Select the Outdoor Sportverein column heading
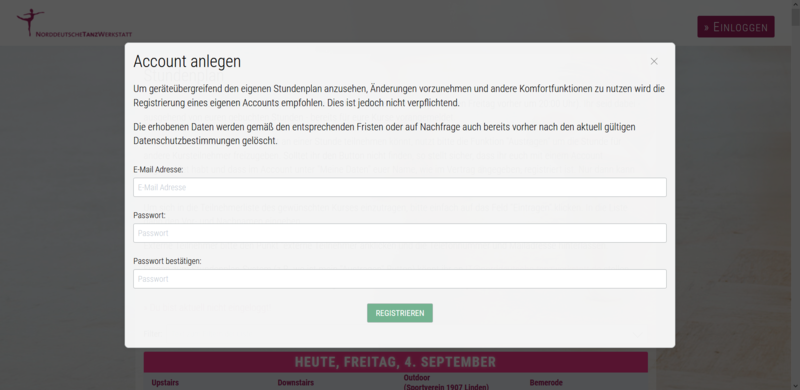 tap(446, 382)
